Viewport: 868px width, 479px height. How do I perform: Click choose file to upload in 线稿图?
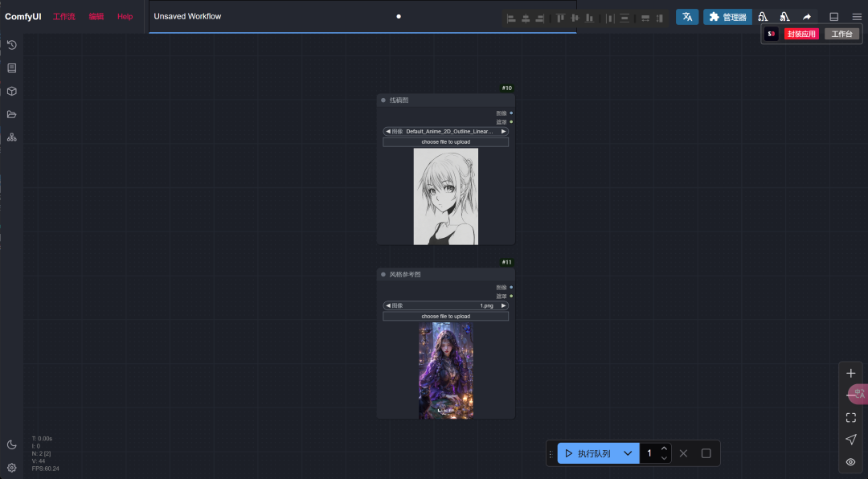pos(445,142)
